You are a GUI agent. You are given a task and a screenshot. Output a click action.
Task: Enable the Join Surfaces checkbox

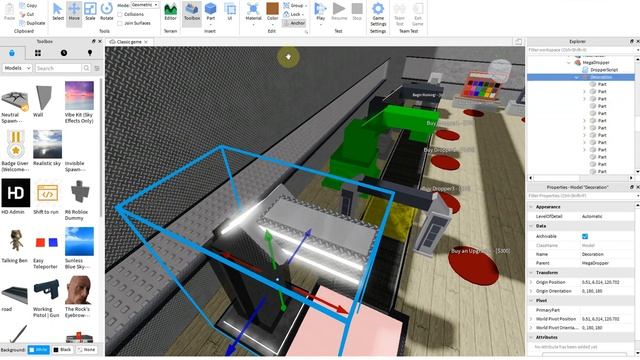tap(120, 23)
